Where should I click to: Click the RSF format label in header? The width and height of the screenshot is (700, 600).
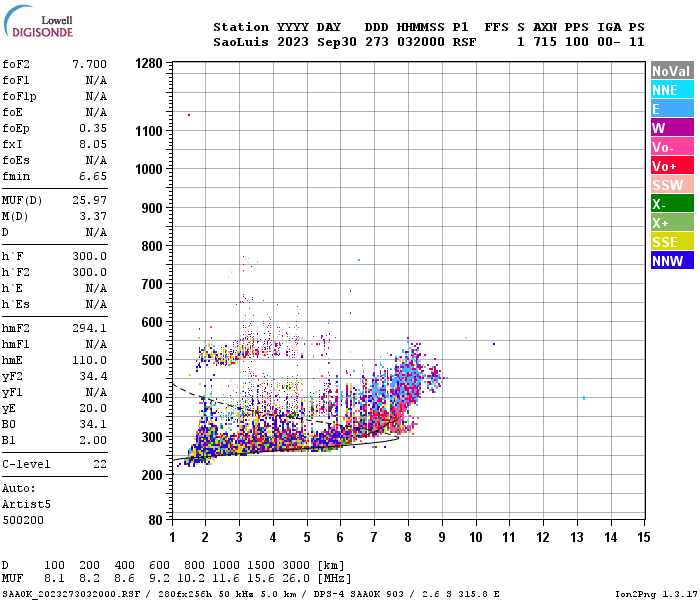[464, 42]
